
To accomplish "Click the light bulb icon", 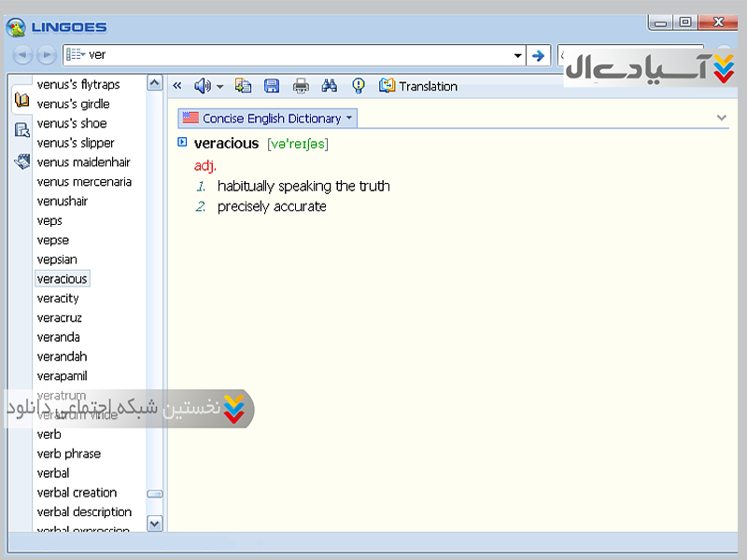I will (358, 86).
